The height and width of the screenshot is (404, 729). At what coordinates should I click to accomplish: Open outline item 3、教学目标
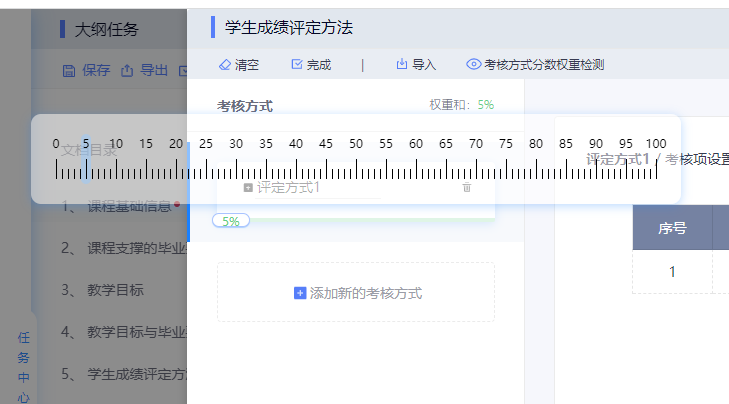click(115, 290)
